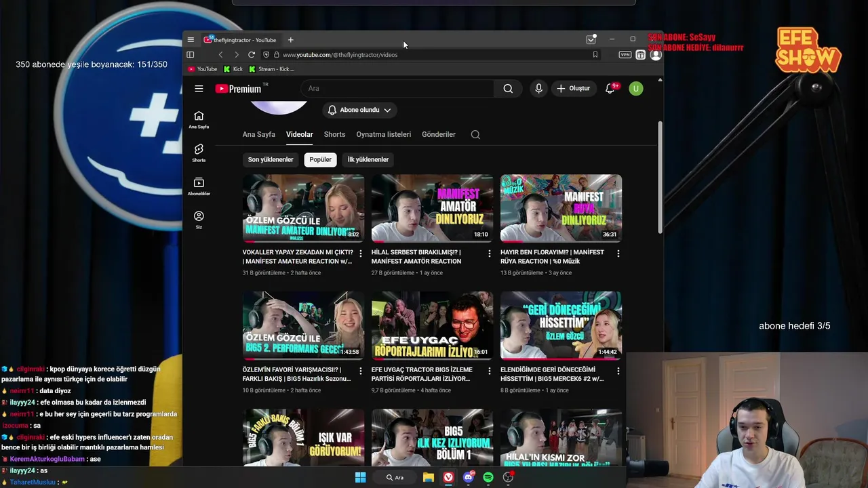The height and width of the screenshot is (488, 868).
Task: Open Discord from the taskbar
Action: (469, 478)
